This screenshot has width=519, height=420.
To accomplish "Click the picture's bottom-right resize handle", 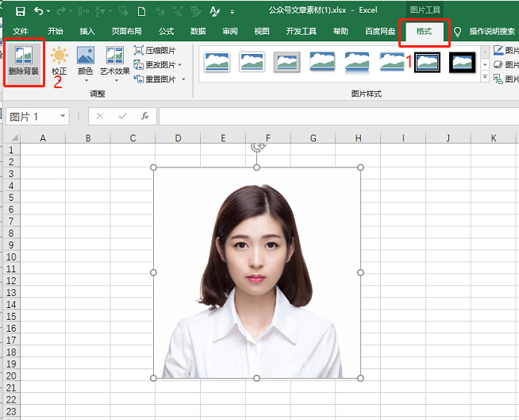I will pos(360,378).
